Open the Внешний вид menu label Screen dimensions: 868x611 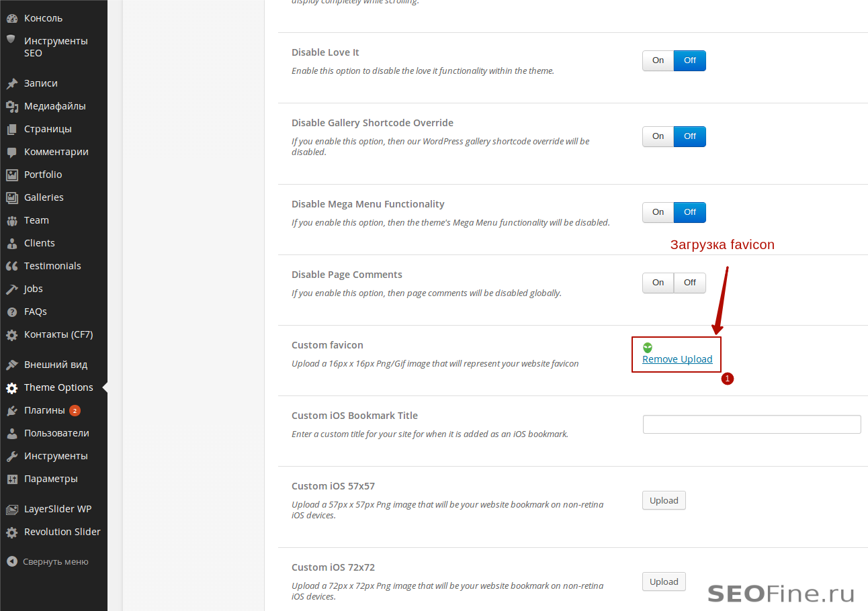click(56, 365)
